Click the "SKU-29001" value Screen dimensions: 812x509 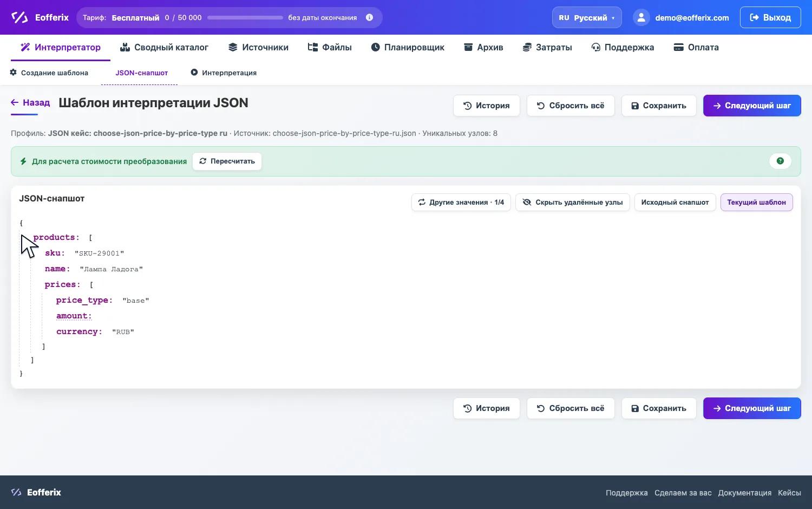100,253
